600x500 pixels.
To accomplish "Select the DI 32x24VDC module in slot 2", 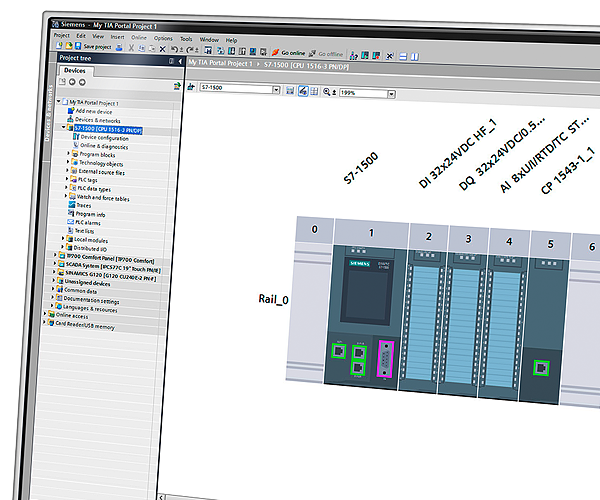I will tap(423, 321).
